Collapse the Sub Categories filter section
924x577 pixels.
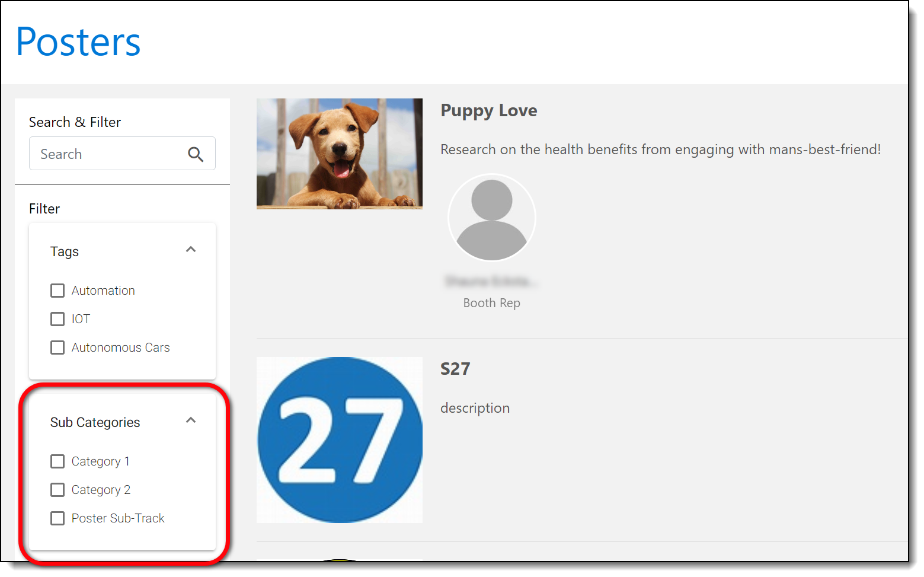pos(191,420)
